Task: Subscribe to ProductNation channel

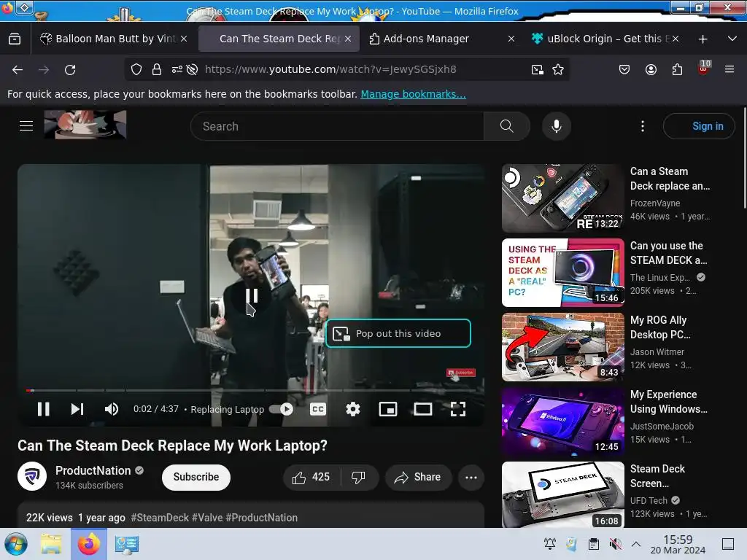Action: pyautogui.click(x=196, y=477)
